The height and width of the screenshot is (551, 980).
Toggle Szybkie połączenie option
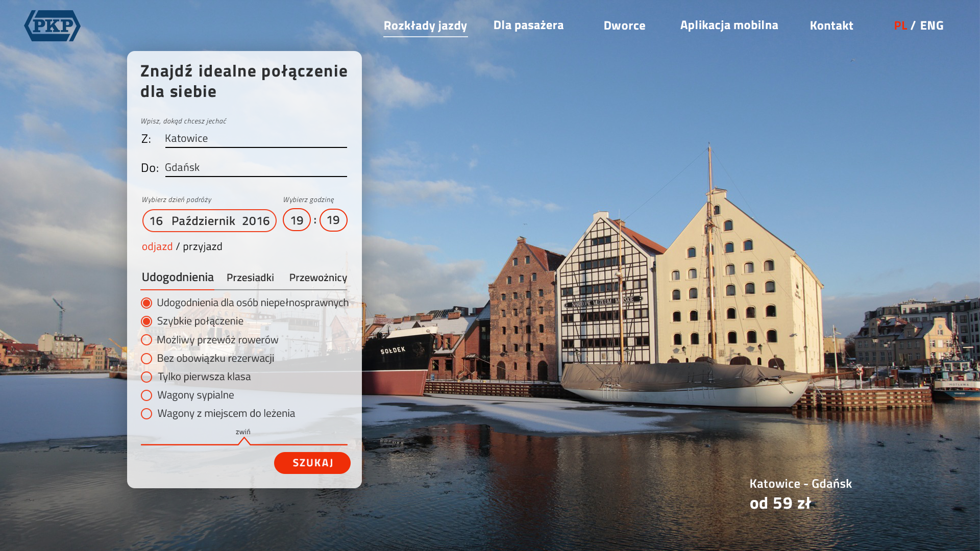pos(146,321)
